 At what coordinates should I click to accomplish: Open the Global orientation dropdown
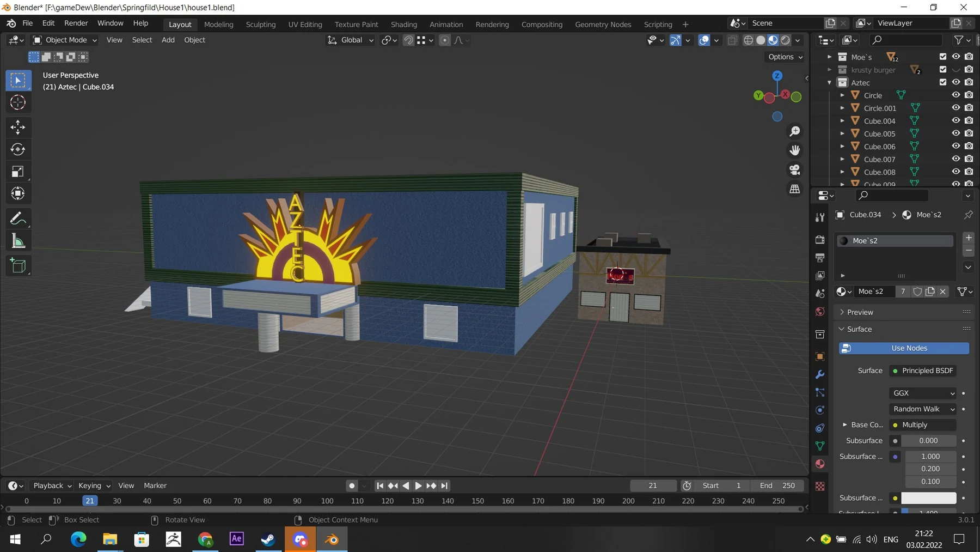[351, 40]
